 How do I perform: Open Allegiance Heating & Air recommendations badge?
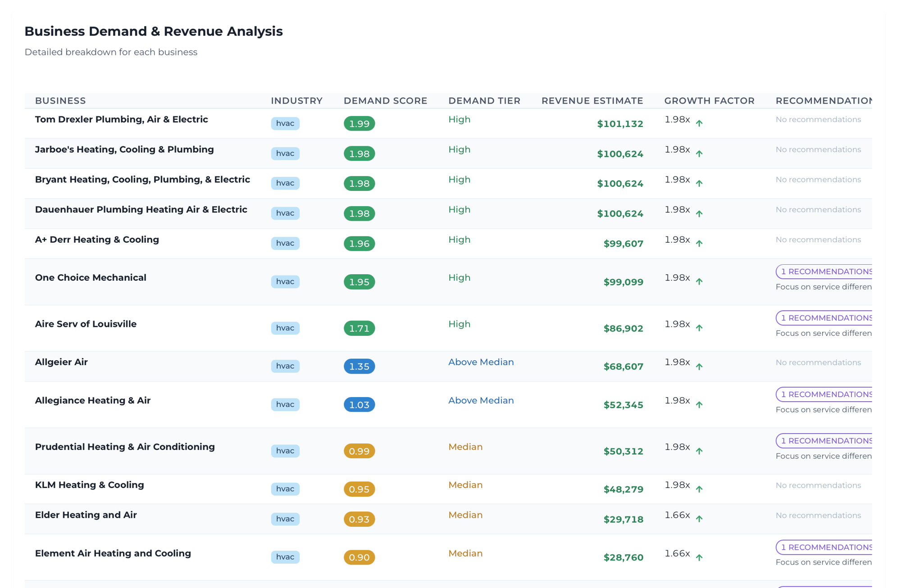click(825, 394)
